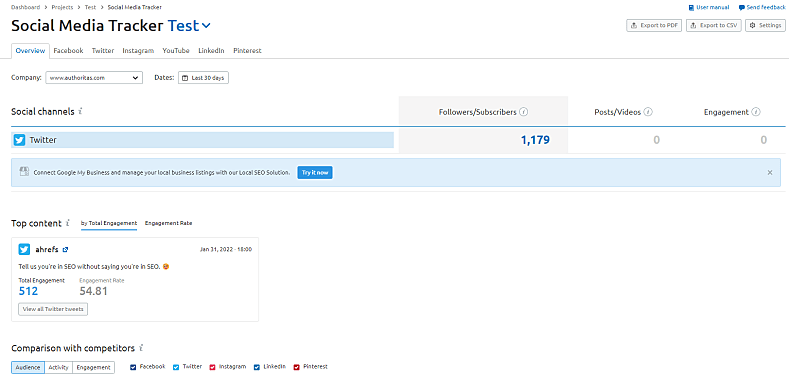Dismiss the Google My Business banner
The image size is (789, 381).
tap(770, 173)
